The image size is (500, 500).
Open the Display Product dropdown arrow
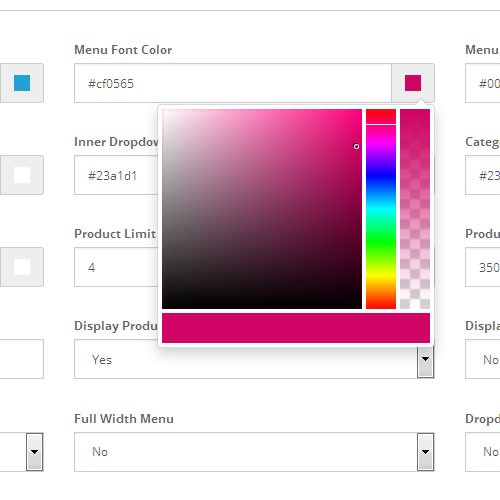point(425,361)
